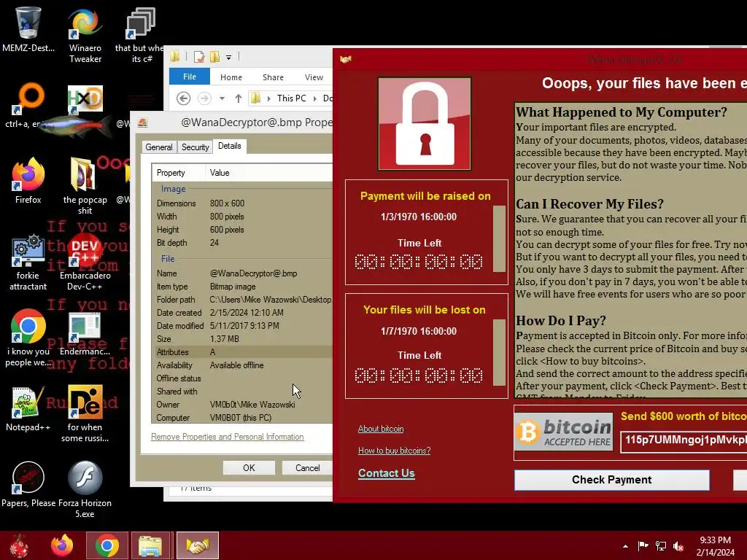Open the View ribbon tab in Explorer
Viewport: 747px width, 560px height.
point(314,77)
